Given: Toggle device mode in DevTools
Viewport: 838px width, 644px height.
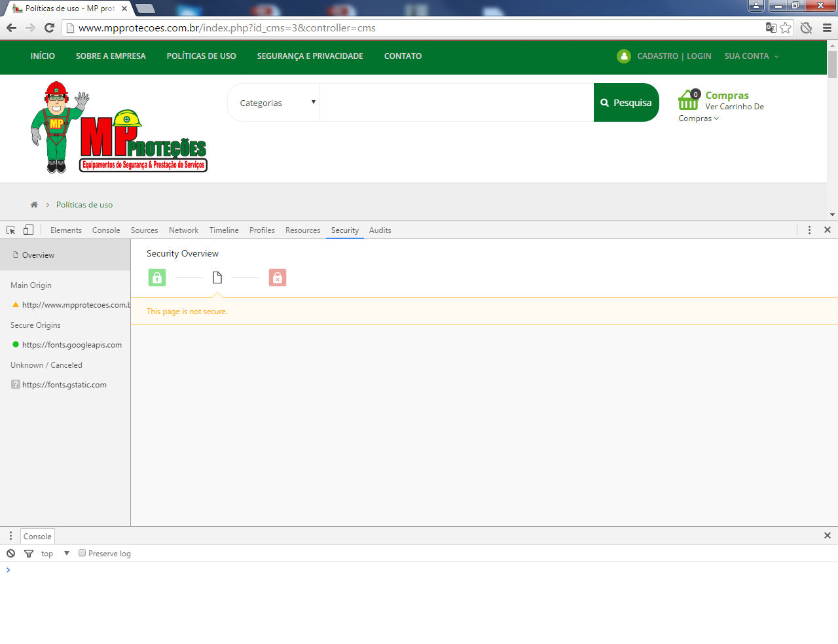Looking at the screenshot, I should tap(28, 230).
